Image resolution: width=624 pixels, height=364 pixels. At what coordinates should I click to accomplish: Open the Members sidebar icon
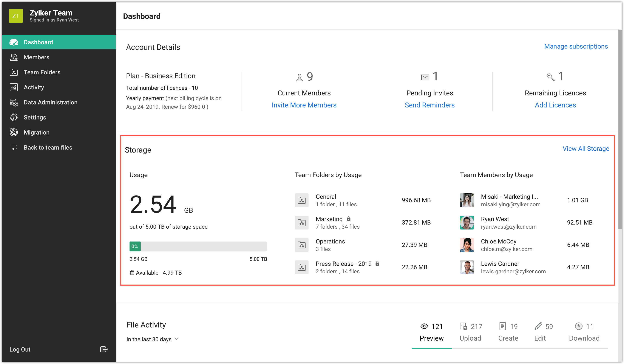coord(14,57)
